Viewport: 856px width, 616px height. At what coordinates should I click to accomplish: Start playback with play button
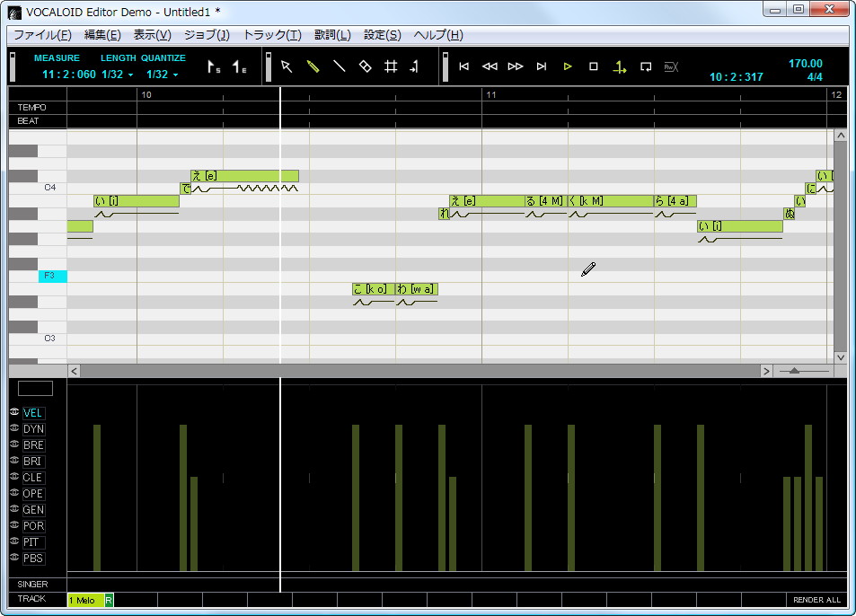pos(568,66)
